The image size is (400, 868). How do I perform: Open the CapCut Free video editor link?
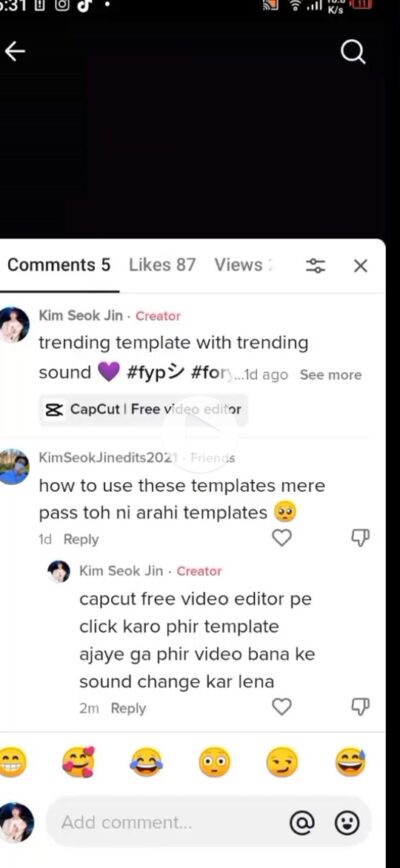point(143,410)
